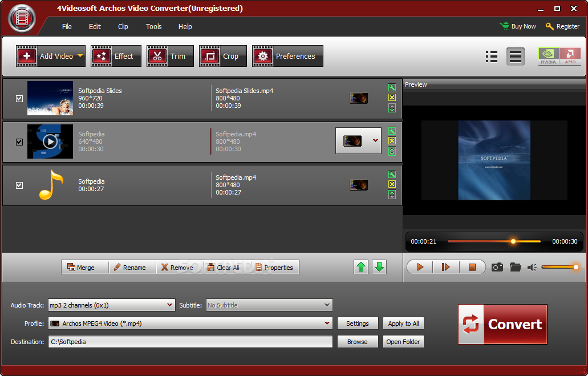Start conversion with the Convert button
Image resolution: width=588 pixels, height=376 pixels.
[x=502, y=324]
